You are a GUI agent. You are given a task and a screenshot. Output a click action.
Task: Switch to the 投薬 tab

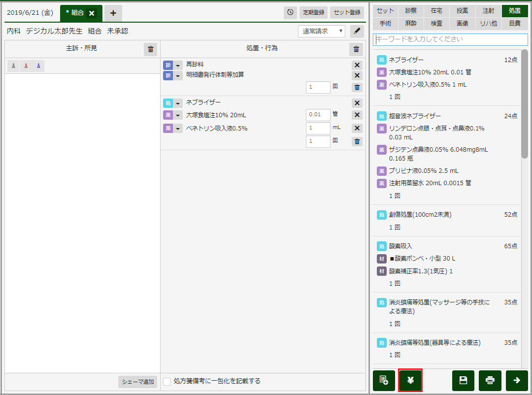coord(463,11)
